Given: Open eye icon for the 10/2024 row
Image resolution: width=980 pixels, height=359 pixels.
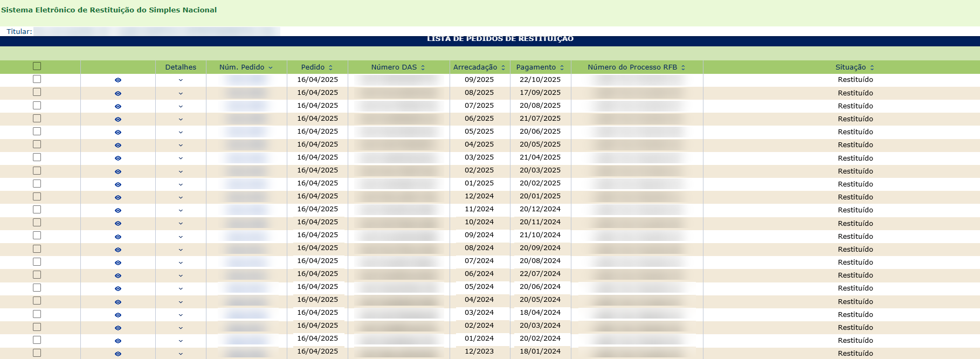Looking at the screenshot, I should point(118,223).
